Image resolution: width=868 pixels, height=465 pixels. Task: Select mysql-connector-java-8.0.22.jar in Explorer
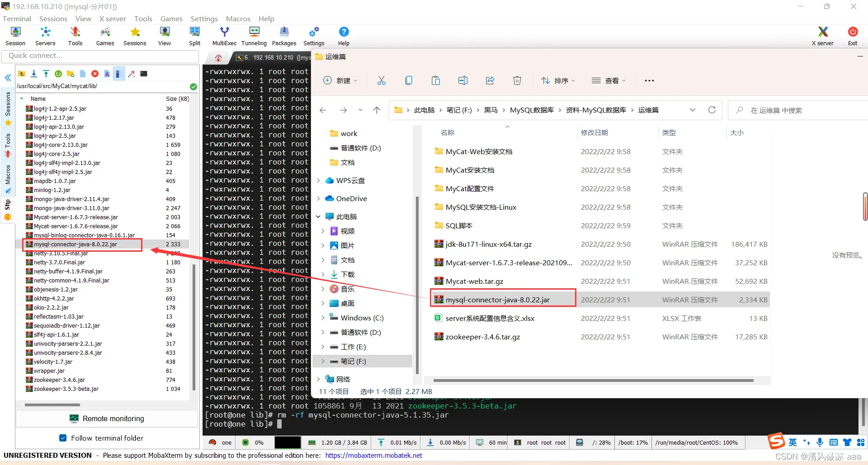(x=497, y=300)
